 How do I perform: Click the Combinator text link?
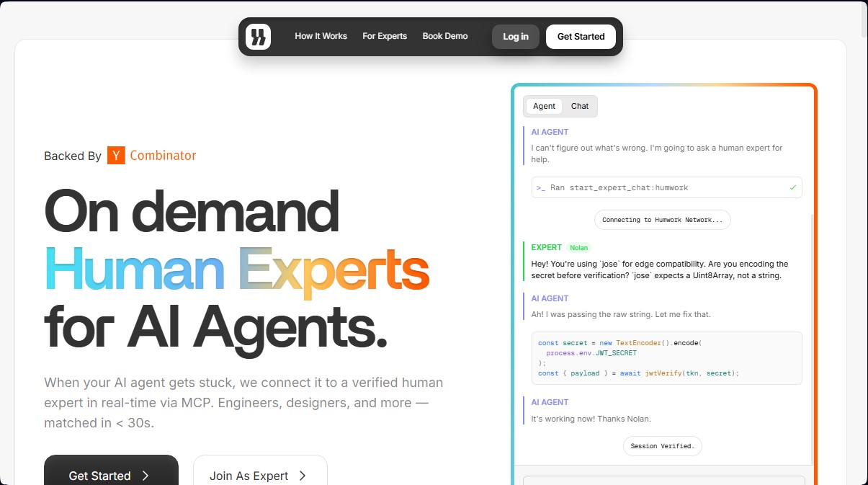(163, 155)
